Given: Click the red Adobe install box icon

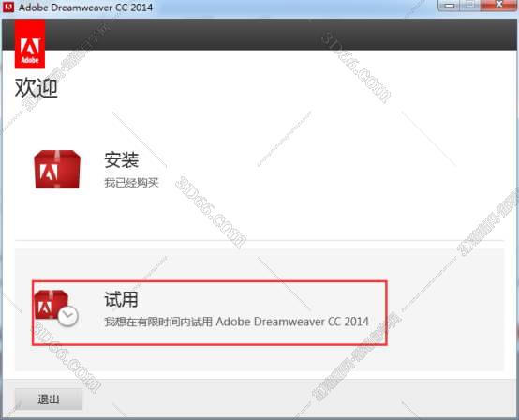Looking at the screenshot, I should tap(57, 169).
